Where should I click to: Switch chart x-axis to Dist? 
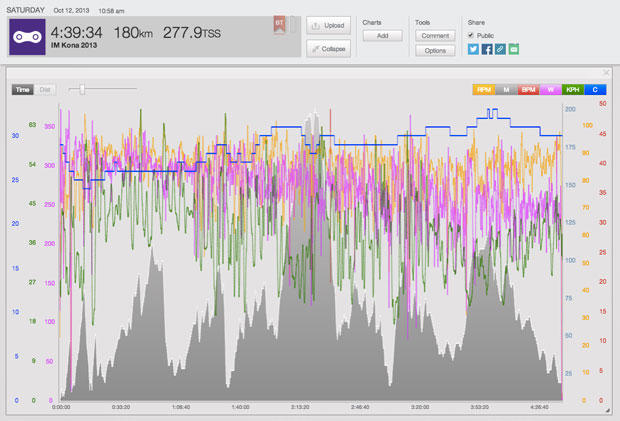[x=44, y=90]
